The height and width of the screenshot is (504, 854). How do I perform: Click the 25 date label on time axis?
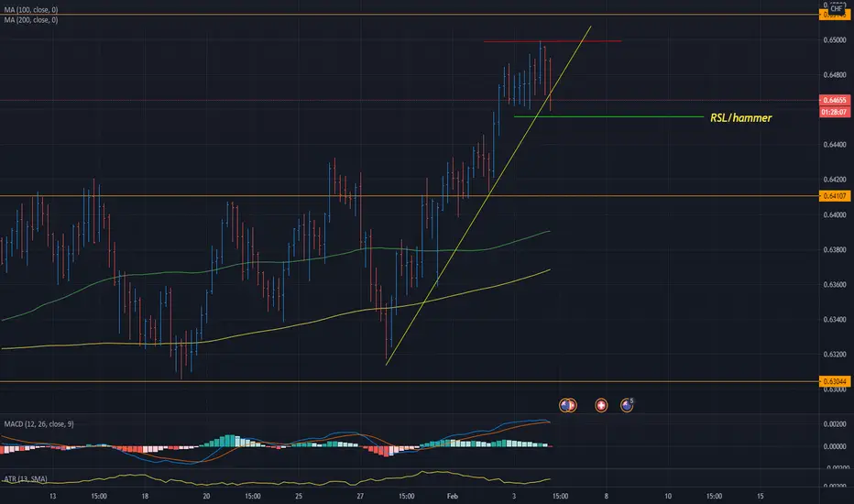click(299, 497)
